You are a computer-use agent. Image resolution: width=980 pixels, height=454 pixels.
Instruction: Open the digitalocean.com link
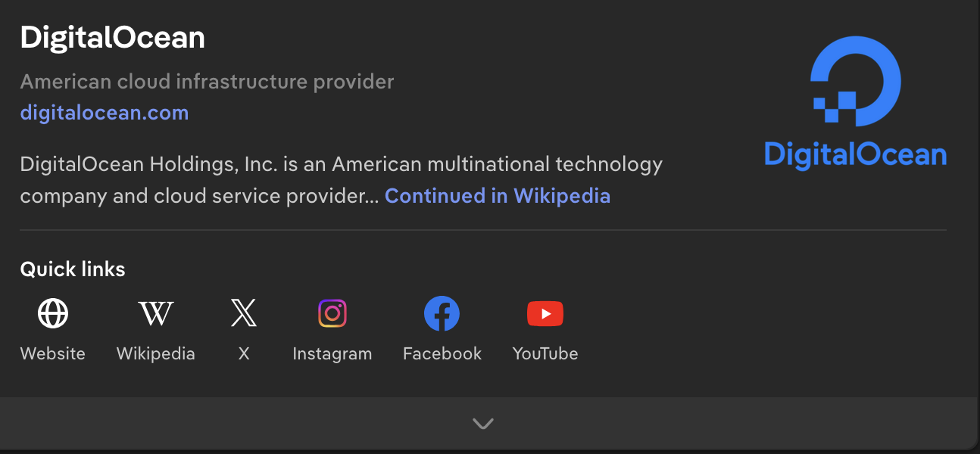tap(105, 113)
